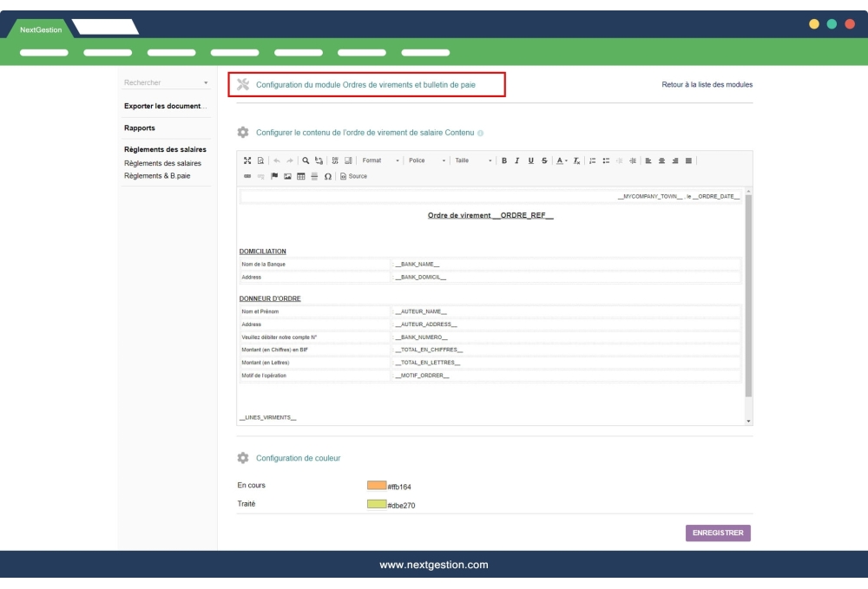Toggle italic text formatting

click(518, 160)
